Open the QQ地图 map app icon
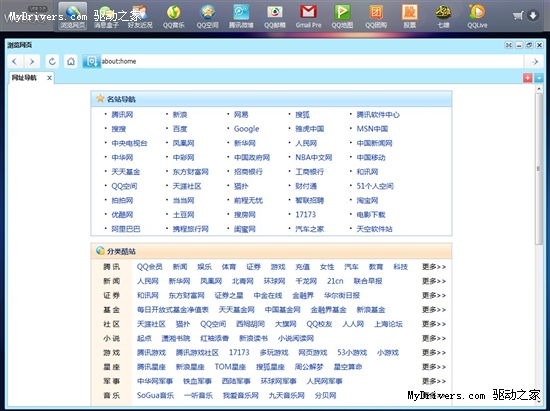 coord(342,16)
